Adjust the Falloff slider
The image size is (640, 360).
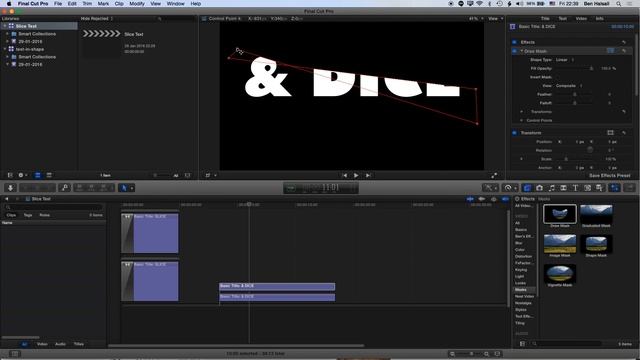point(575,103)
